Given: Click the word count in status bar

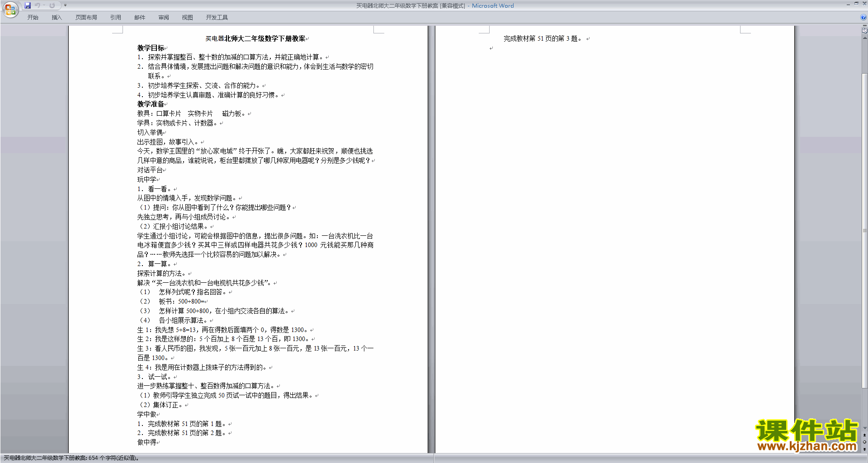Looking at the screenshot, I should 71,458.
